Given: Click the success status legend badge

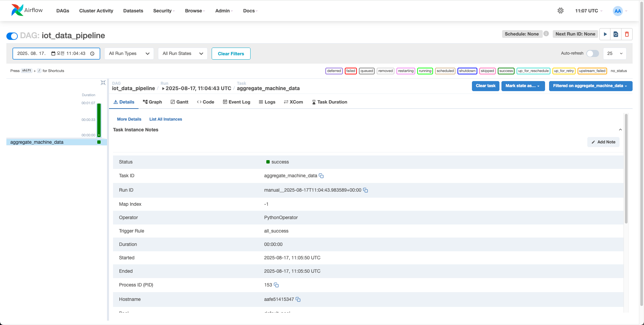Looking at the screenshot, I should (x=506, y=71).
